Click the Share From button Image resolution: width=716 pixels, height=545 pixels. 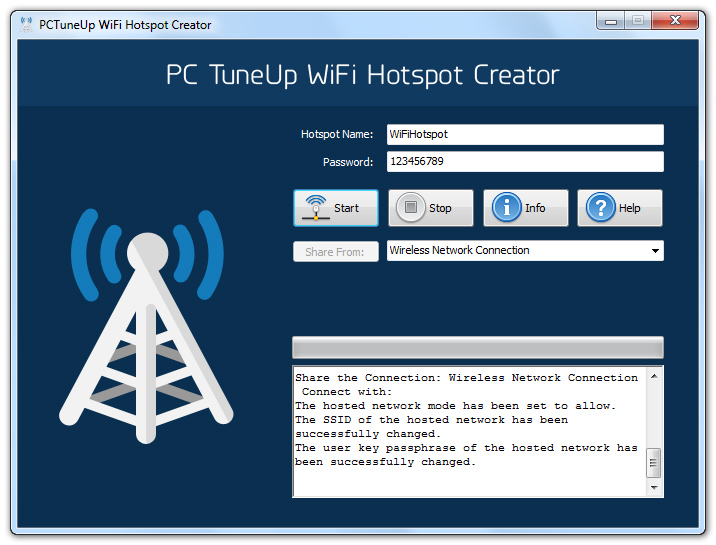coord(336,252)
